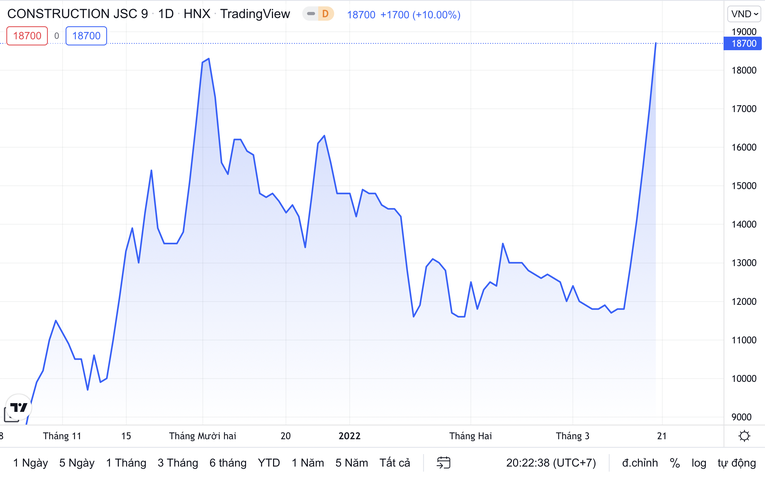This screenshot has width=765, height=478.
Task: Click the gray market status pill indicator
Action: 311,14
